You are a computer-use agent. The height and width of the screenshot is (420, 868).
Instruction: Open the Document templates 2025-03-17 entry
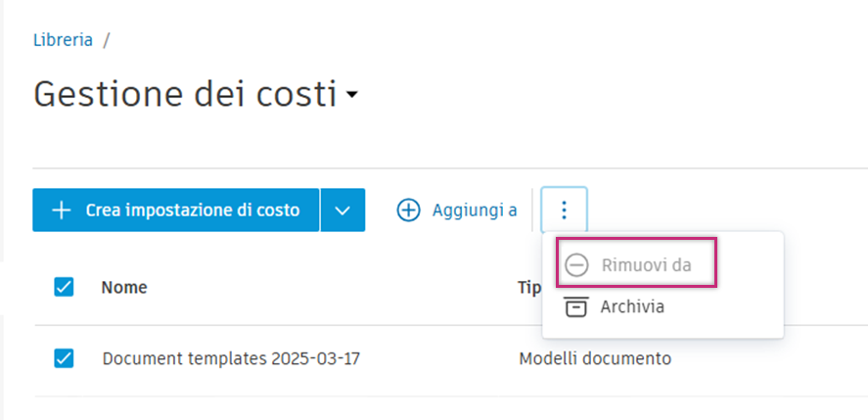coord(231,358)
